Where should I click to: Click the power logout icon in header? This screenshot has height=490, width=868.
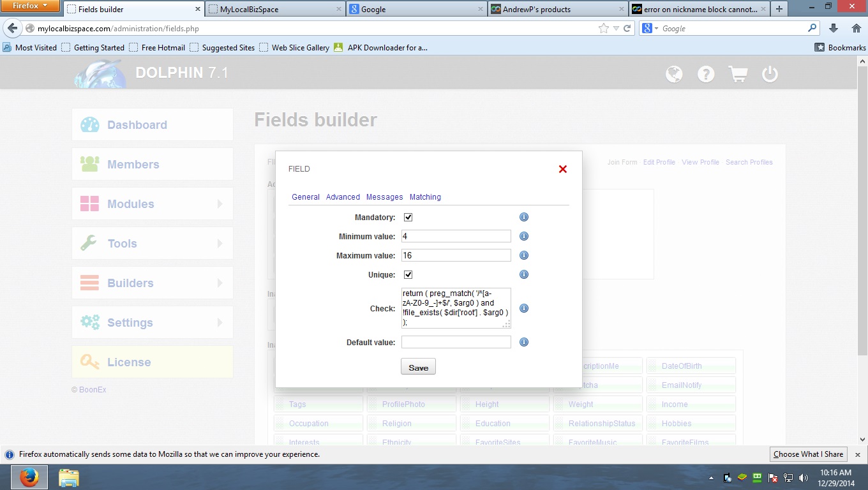click(x=770, y=74)
